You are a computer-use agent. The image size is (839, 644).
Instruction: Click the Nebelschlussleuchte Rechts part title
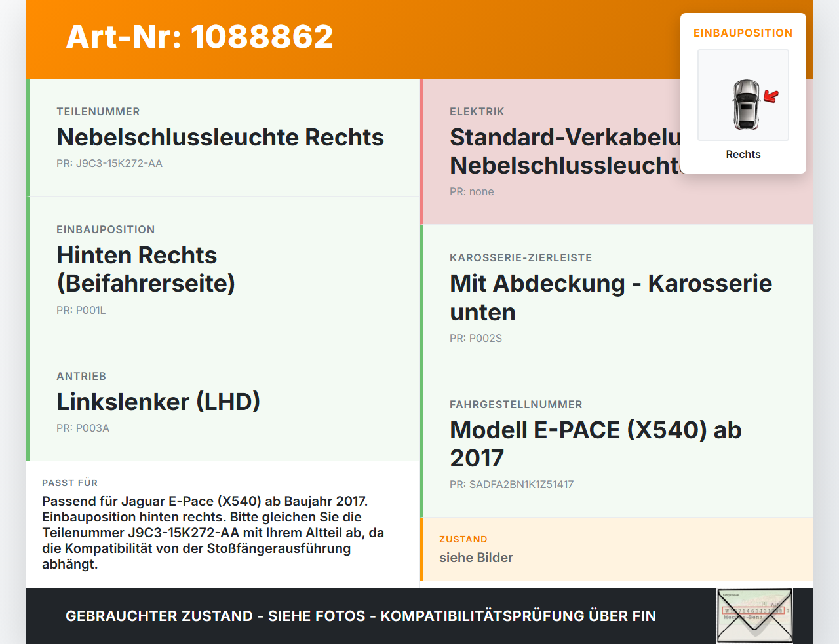[220, 137]
